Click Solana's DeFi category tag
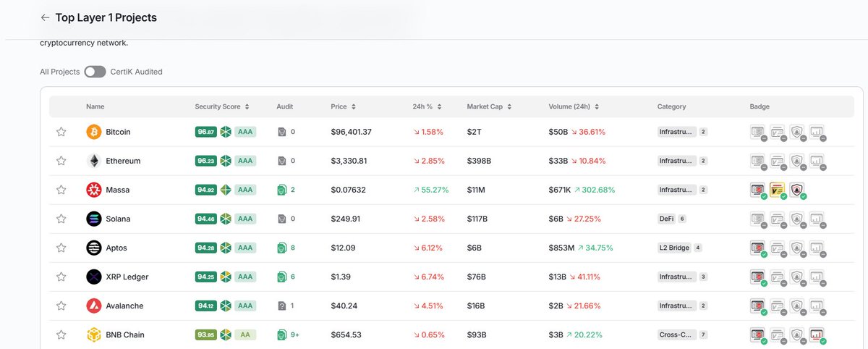 [666, 219]
